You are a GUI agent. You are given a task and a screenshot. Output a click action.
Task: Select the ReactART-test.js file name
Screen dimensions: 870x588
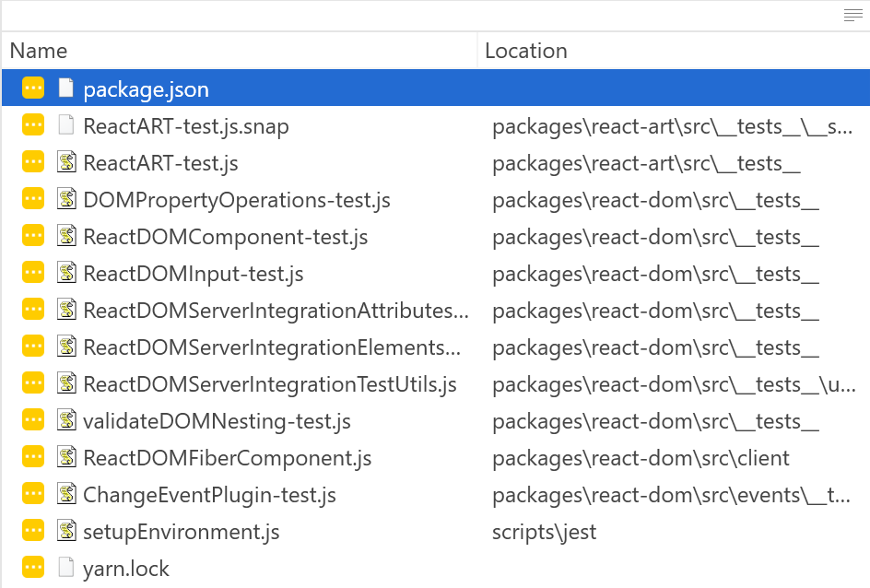[x=160, y=164]
